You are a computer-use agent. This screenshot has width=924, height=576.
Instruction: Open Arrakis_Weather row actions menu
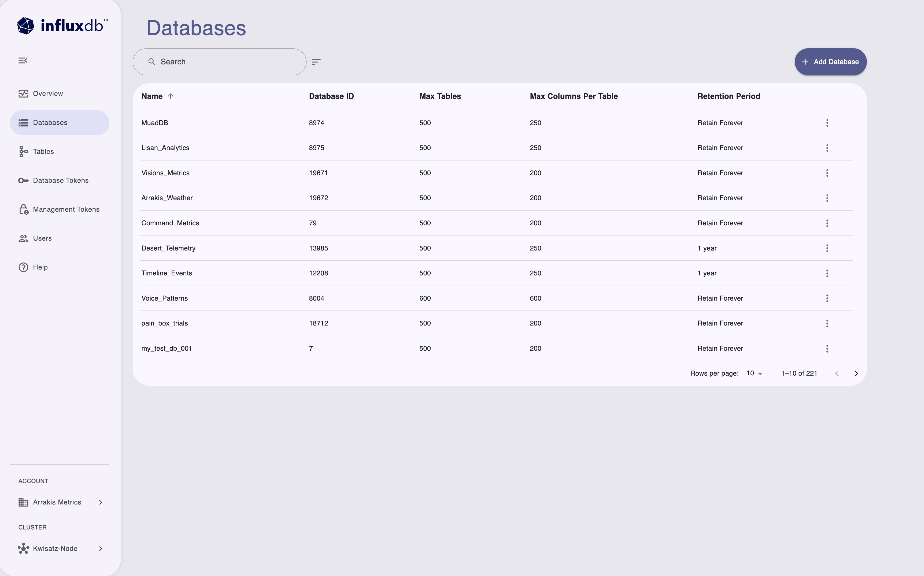click(x=827, y=198)
